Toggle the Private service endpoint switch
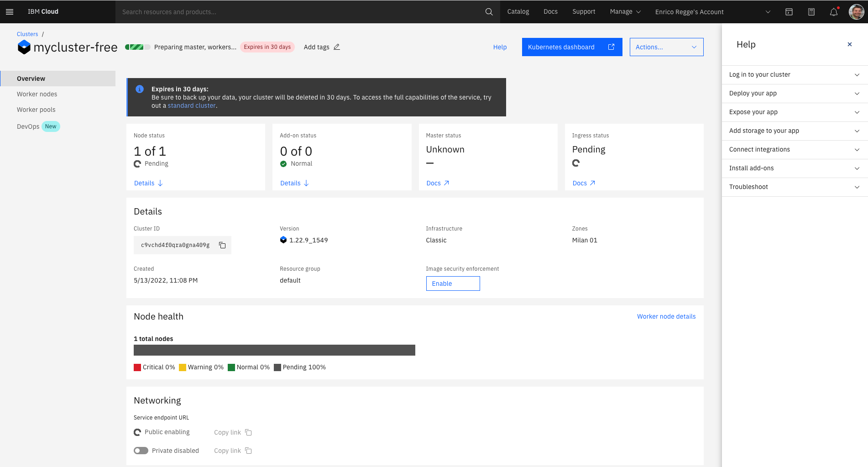This screenshot has width=868, height=467. [x=141, y=451]
